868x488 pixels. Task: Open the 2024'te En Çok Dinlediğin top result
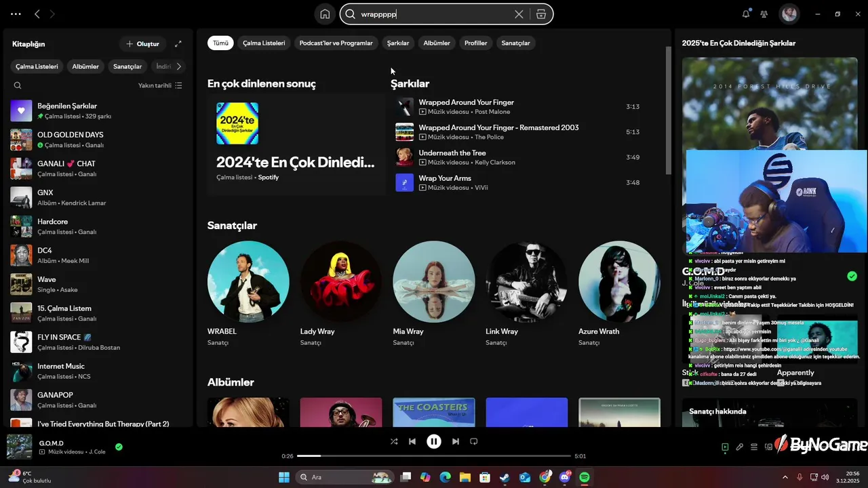click(296, 144)
